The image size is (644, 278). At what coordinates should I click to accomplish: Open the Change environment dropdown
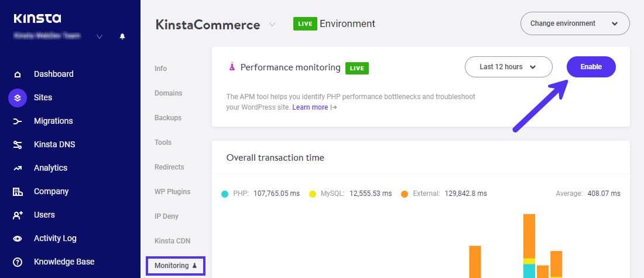[574, 24]
